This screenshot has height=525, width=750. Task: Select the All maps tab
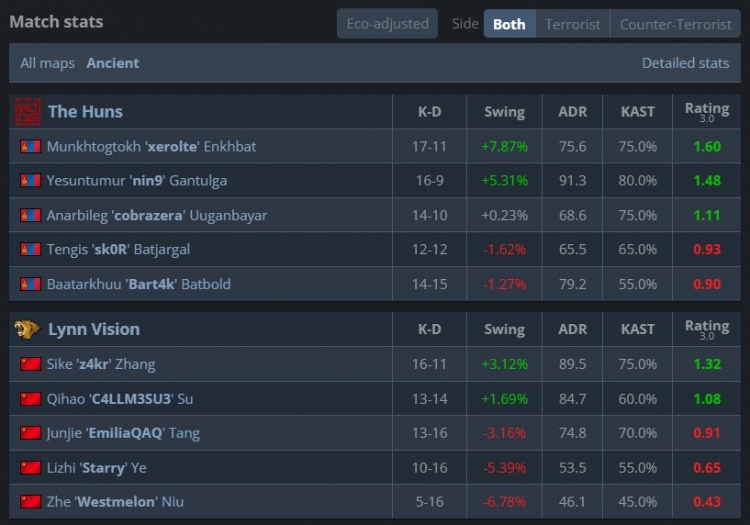[x=47, y=63]
